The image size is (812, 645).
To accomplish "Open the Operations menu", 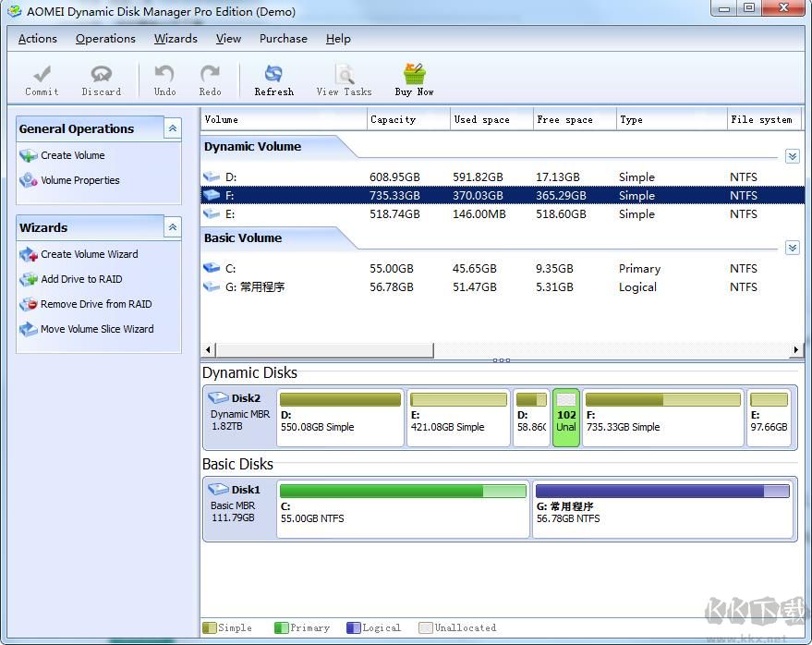I will click(x=105, y=39).
